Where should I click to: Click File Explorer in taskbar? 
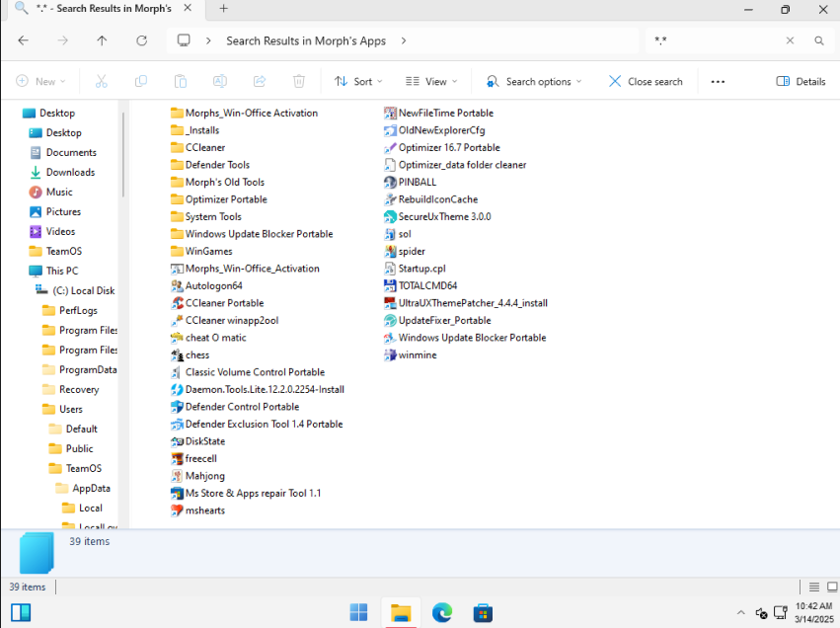tap(400, 612)
